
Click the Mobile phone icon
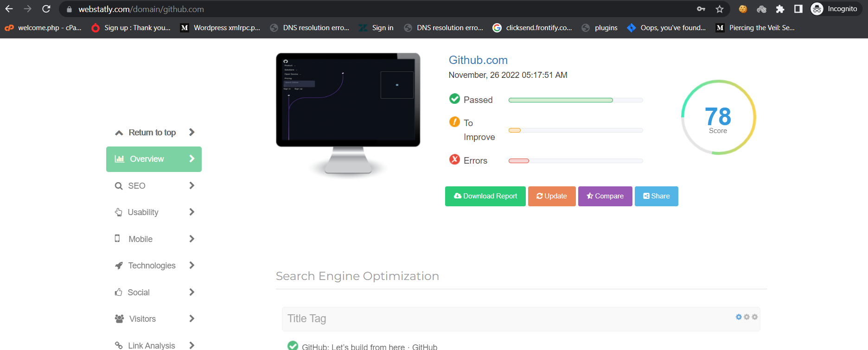click(117, 238)
